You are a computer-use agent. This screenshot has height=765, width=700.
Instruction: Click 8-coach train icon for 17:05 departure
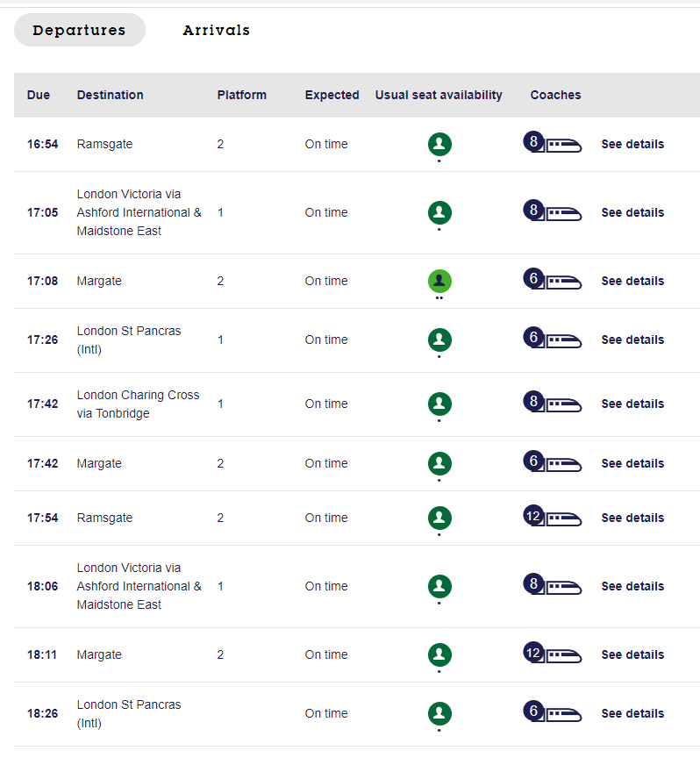(553, 212)
